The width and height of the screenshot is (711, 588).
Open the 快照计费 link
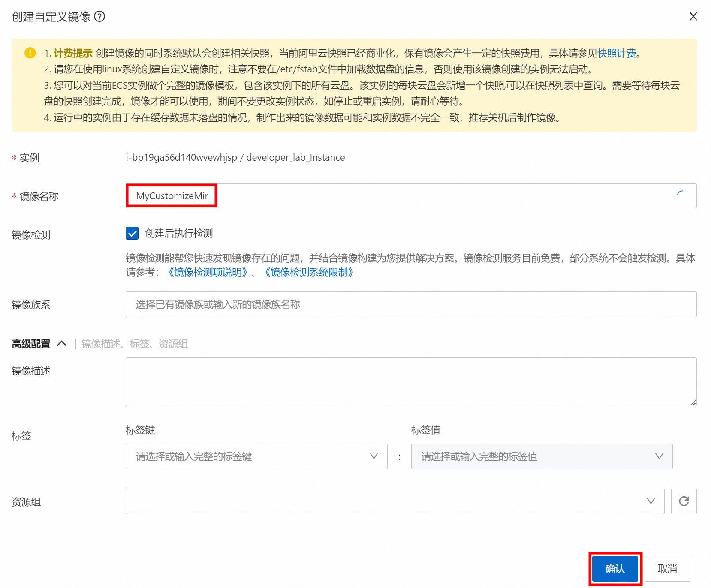(617, 53)
